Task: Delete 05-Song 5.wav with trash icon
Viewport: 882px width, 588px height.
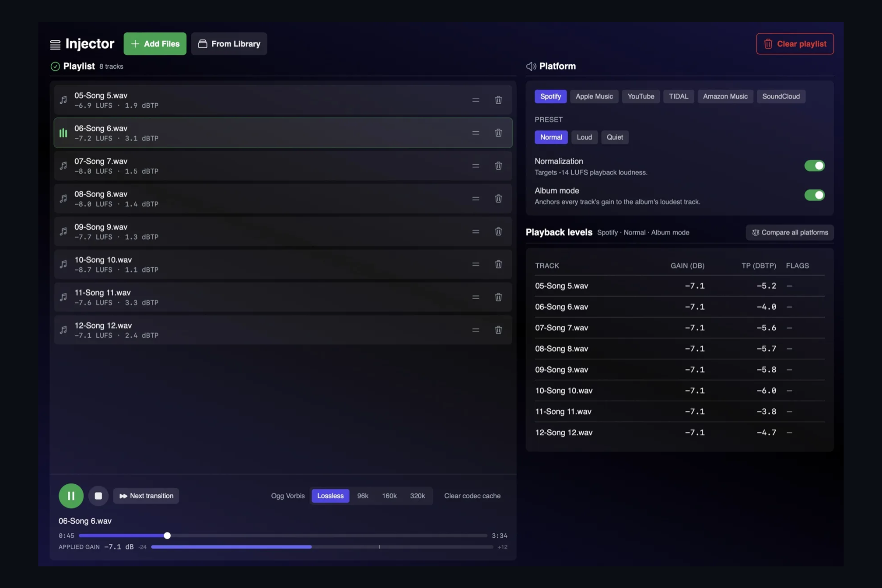Action: pos(498,100)
